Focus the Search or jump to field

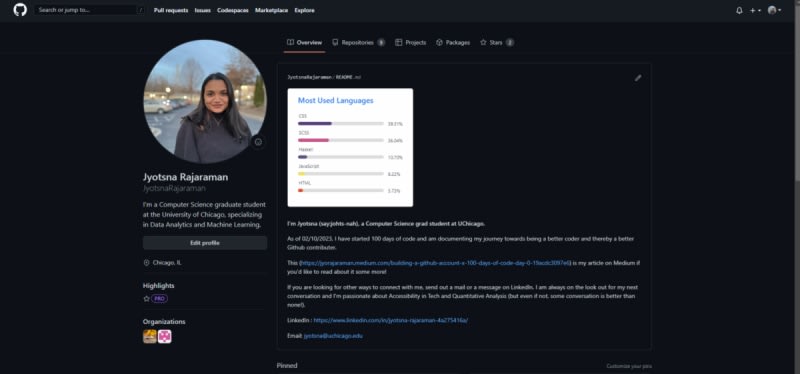[90, 10]
